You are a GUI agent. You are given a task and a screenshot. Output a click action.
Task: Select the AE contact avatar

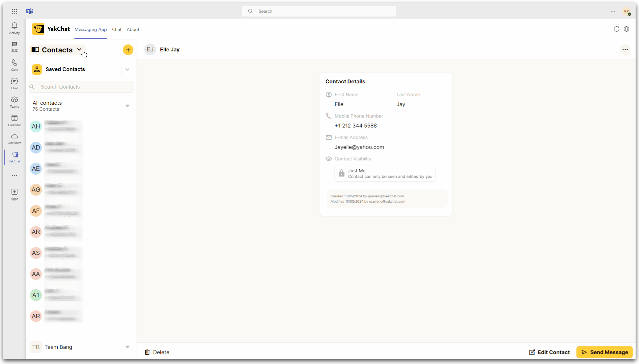point(36,169)
